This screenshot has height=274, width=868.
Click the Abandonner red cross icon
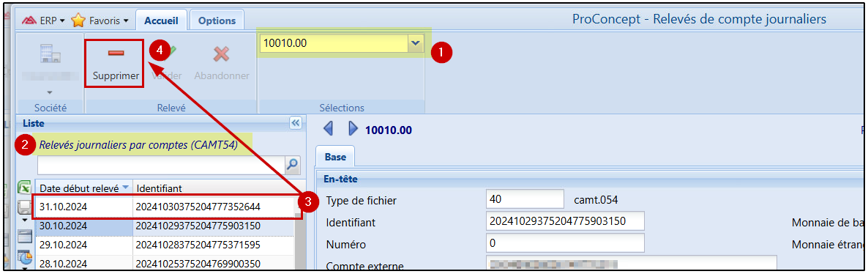click(x=222, y=54)
